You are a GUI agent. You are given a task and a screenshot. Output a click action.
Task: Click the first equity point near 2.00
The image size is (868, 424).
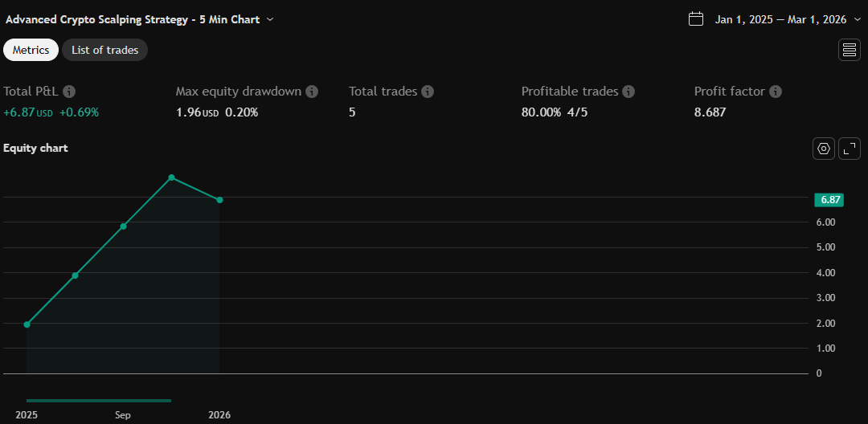point(27,324)
